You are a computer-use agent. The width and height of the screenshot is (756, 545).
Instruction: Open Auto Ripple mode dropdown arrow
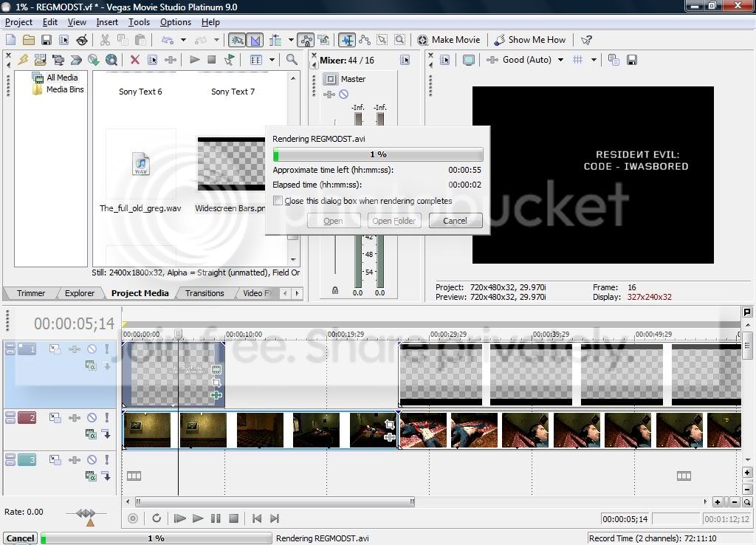click(291, 40)
